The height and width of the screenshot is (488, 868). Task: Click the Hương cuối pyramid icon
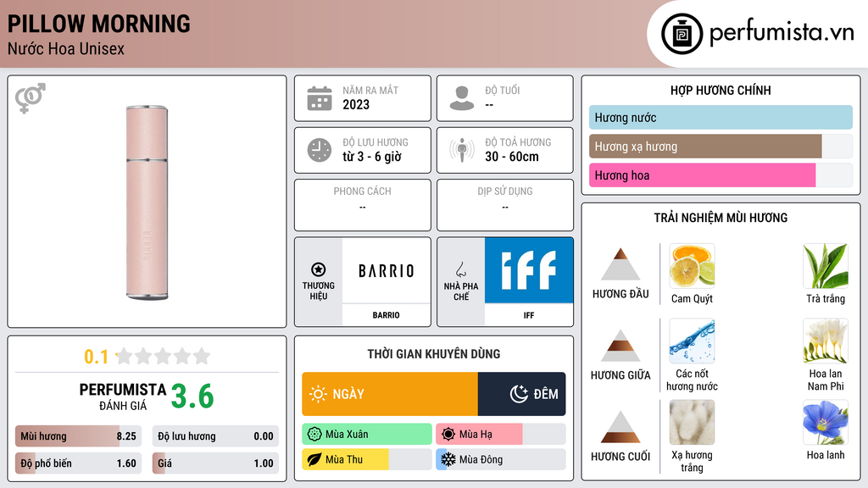click(x=620, y=427)
